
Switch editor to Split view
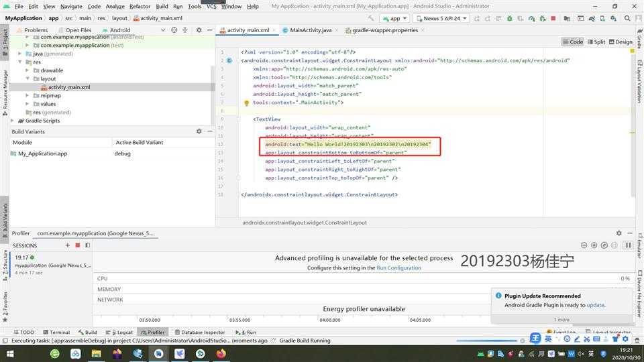click(x=596, y=42)
